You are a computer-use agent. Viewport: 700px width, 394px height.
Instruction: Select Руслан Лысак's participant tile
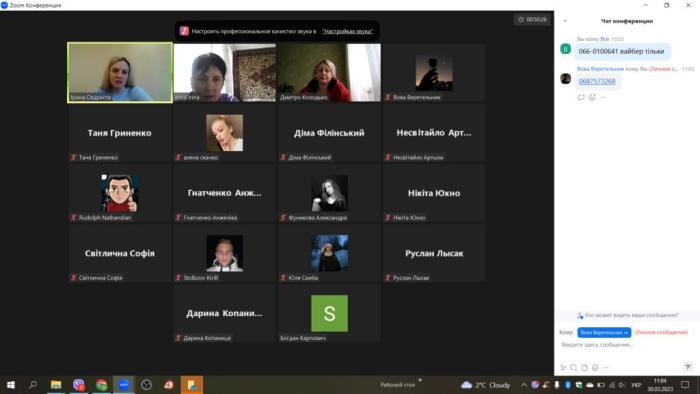[x=434, y=253]
